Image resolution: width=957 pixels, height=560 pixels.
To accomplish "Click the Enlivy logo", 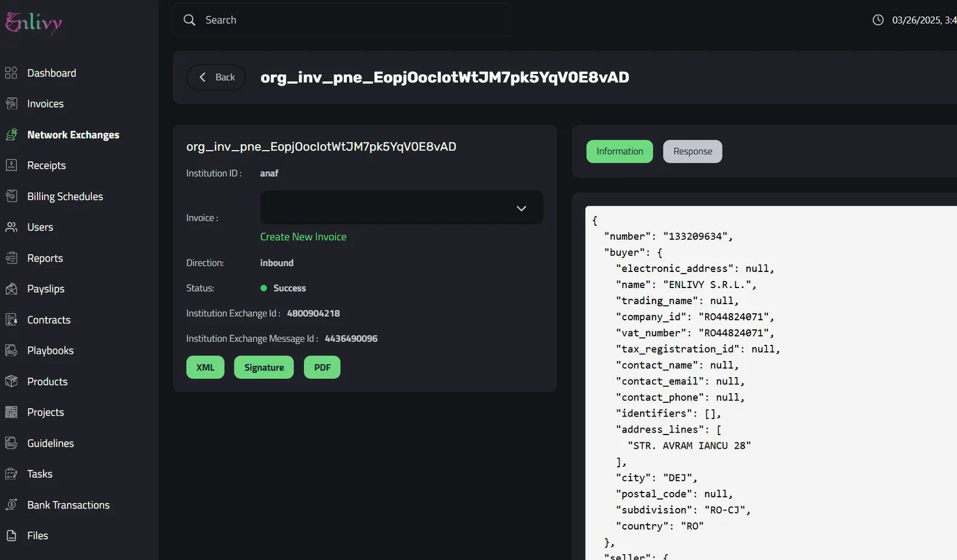I will pos(33,23).
